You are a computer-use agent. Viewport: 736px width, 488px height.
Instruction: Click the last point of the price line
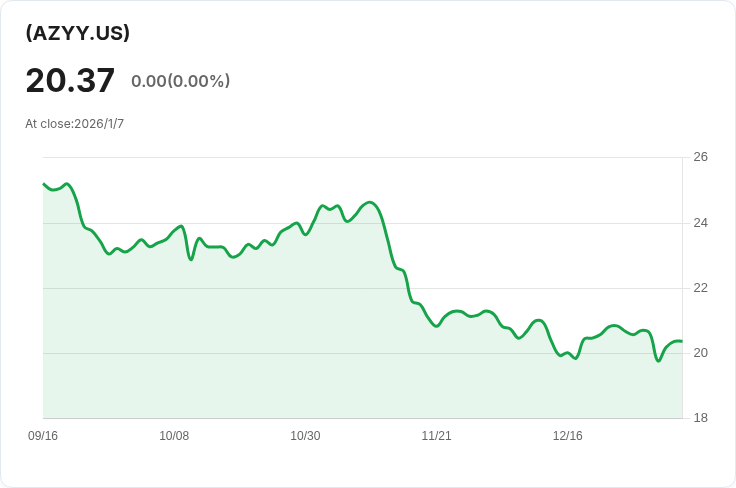pyautogui.click(x=681, y=342)
